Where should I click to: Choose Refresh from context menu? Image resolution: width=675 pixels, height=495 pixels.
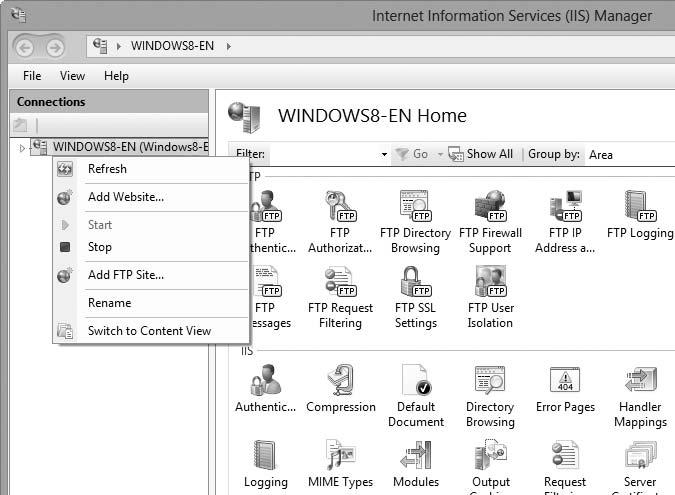[x=151, y=169]
